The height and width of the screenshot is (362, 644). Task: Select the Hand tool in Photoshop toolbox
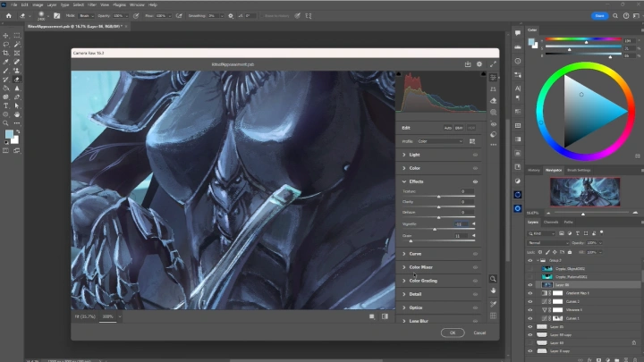[x=17, y=114]
